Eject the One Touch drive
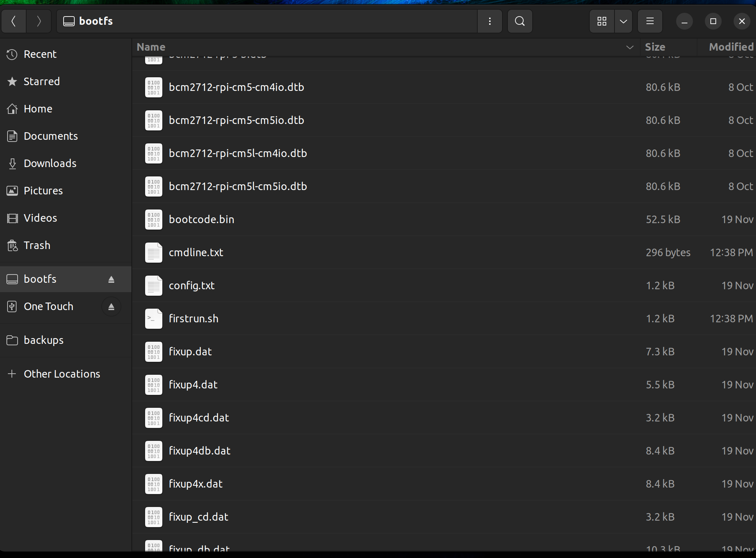Viewport: 756px width, 558px height. (111, 306)
